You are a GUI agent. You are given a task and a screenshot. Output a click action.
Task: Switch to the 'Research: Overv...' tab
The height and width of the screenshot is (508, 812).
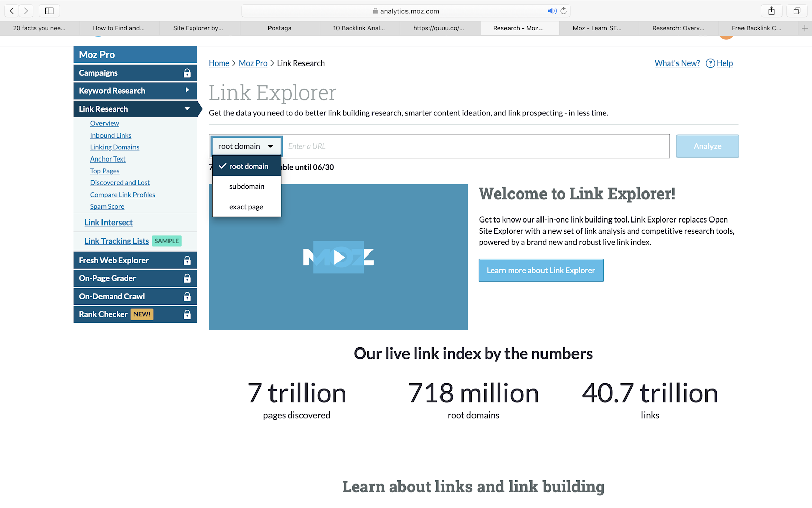[x=678, y=28]
